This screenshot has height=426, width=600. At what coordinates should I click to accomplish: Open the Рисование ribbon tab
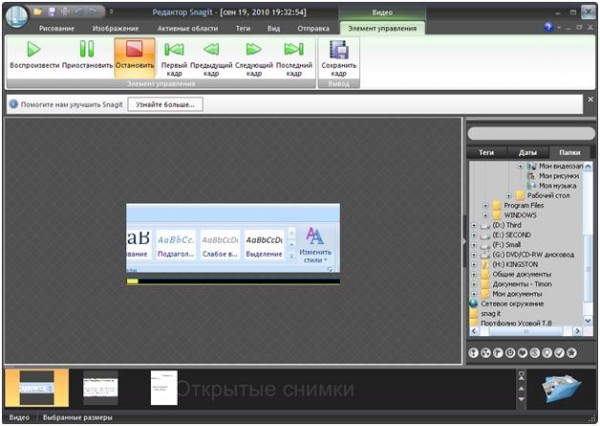57,28
